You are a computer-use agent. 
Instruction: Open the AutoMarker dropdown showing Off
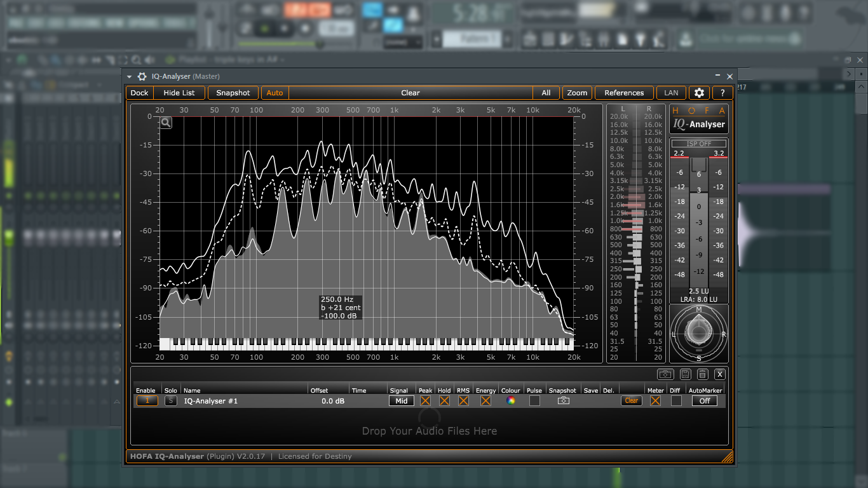point(705,401)
